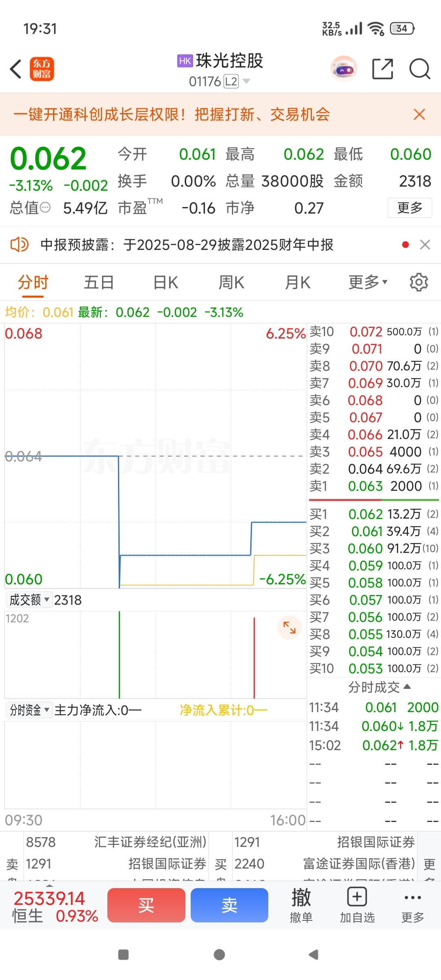
Task: Open the Eastmoney logo home icon
Action: click(x=42, y=69)
